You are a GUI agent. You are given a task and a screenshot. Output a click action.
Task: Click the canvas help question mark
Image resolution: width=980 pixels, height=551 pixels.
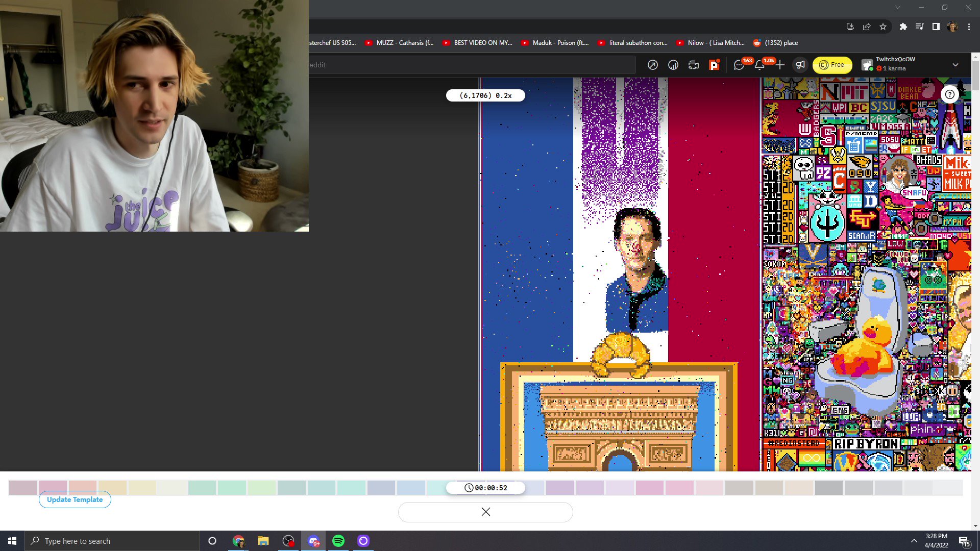coord(949,94)
